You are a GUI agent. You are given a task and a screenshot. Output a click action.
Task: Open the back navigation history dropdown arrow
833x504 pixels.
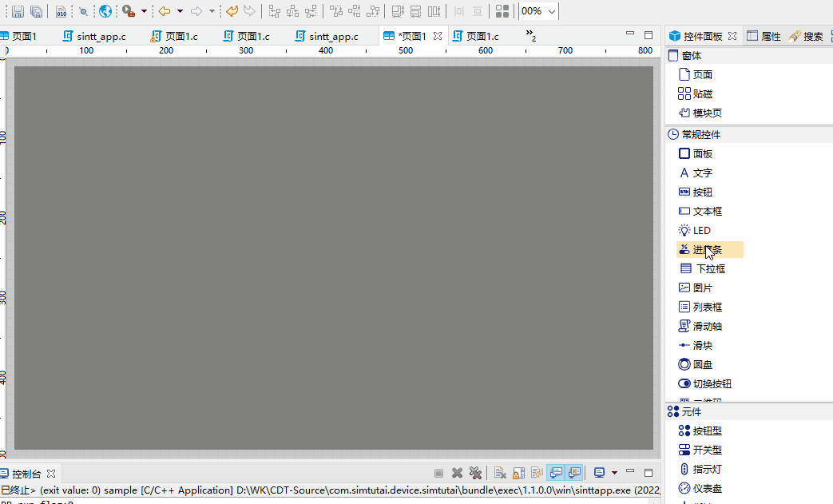180,11
